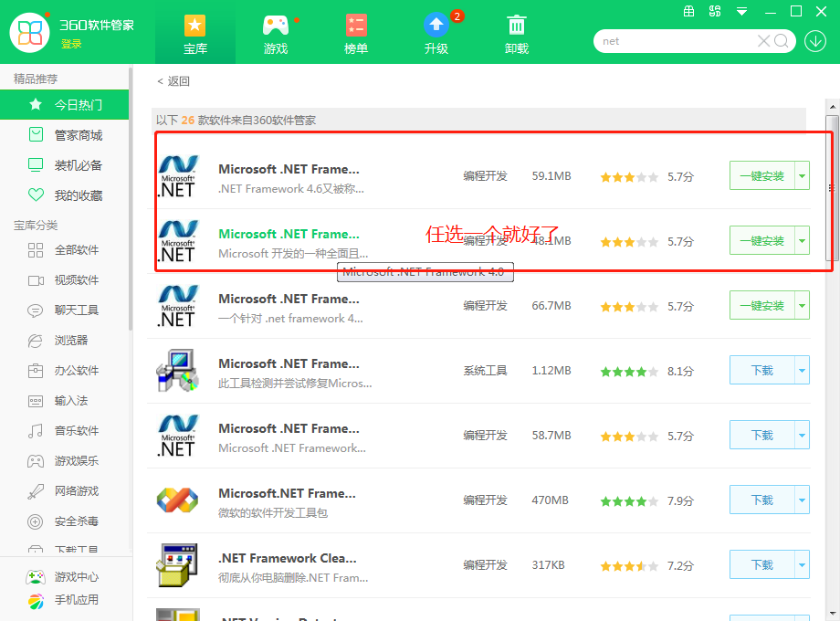Click 一键安装 for the 66.7MB .NET Framework
The image size is (840, 621).
[761, 305]
